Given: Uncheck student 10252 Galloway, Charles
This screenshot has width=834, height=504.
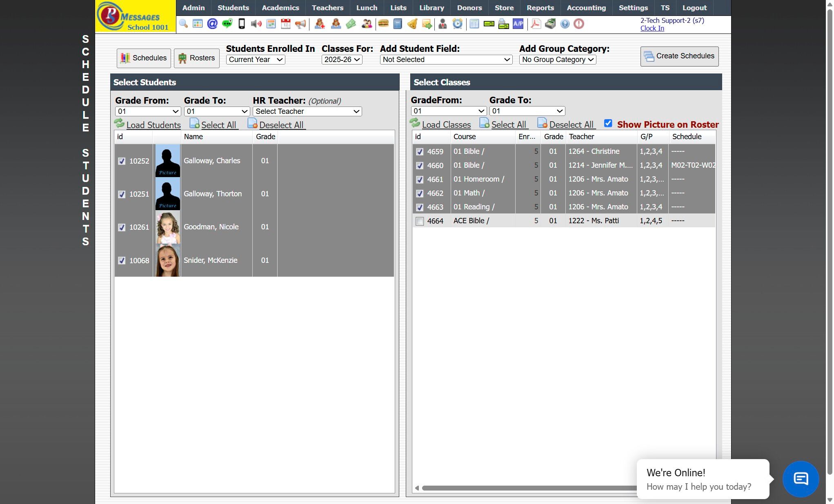Looking at the screenshot, I should [x=122, y=161].
